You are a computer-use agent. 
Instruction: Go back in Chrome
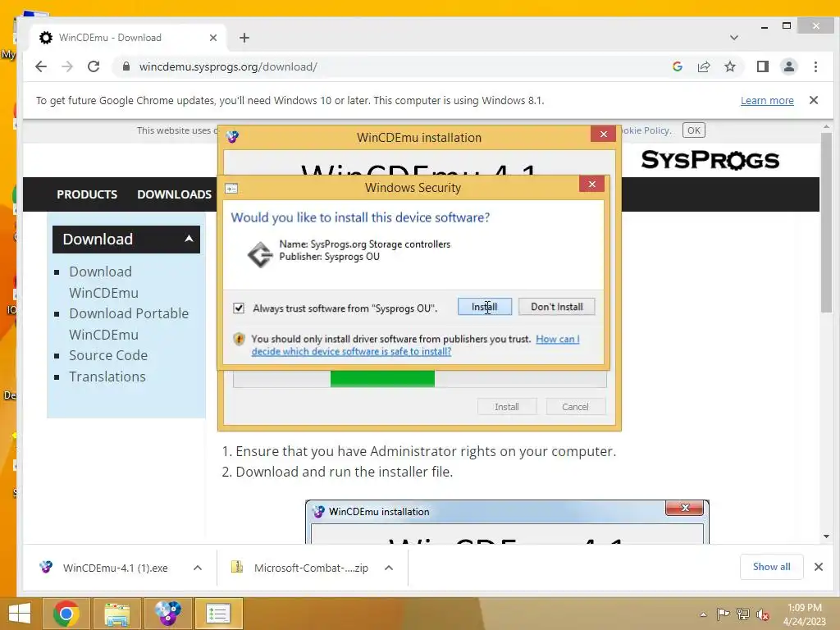pos(41,66)
